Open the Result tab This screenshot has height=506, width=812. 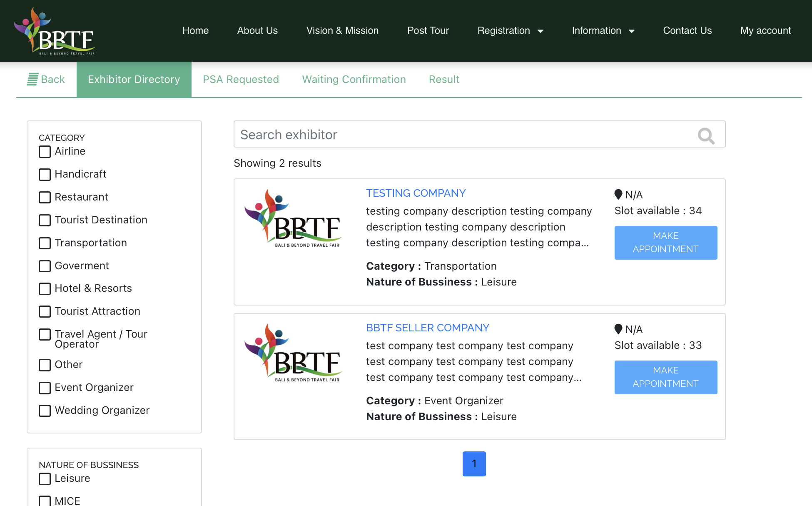point(444,79)
